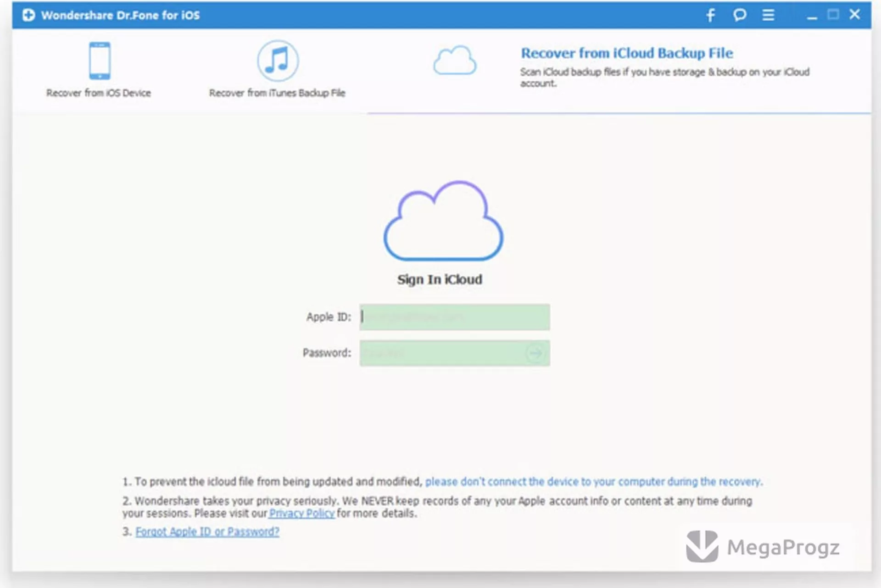Click the Sign In iCloud heading

(x=440, y=280)
